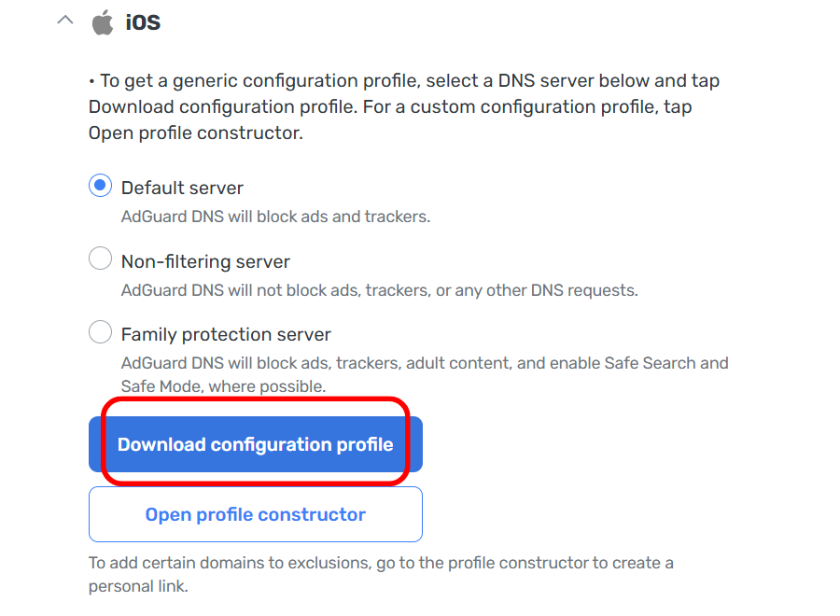Click the 'Default server' label text

coord(182,188)
